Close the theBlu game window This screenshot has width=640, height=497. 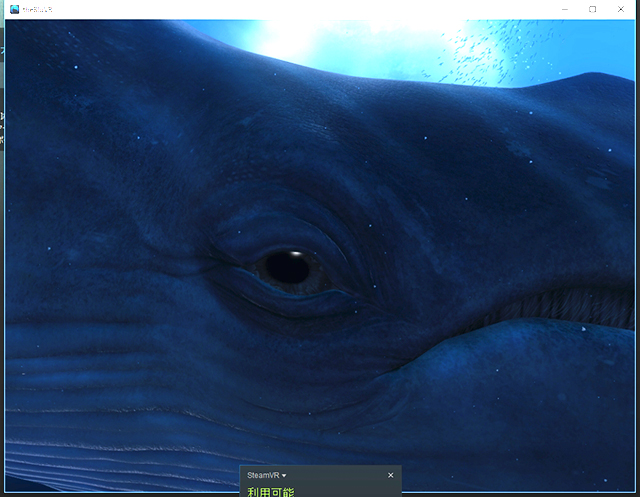coord(621,9)
